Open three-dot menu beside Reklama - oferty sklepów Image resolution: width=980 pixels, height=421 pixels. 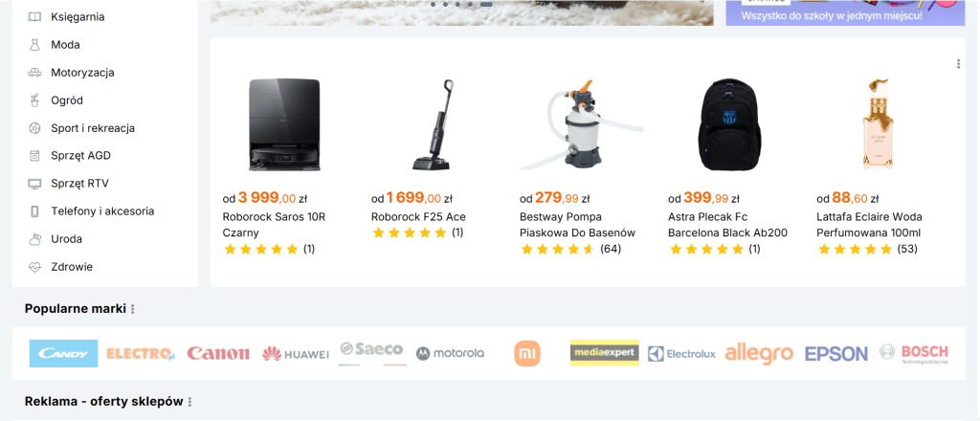(190, 402)
